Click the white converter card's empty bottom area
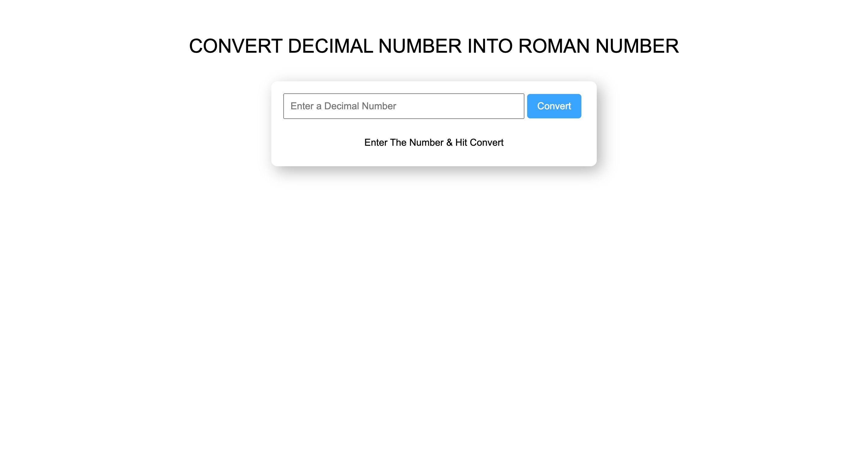 click(434, 158)
